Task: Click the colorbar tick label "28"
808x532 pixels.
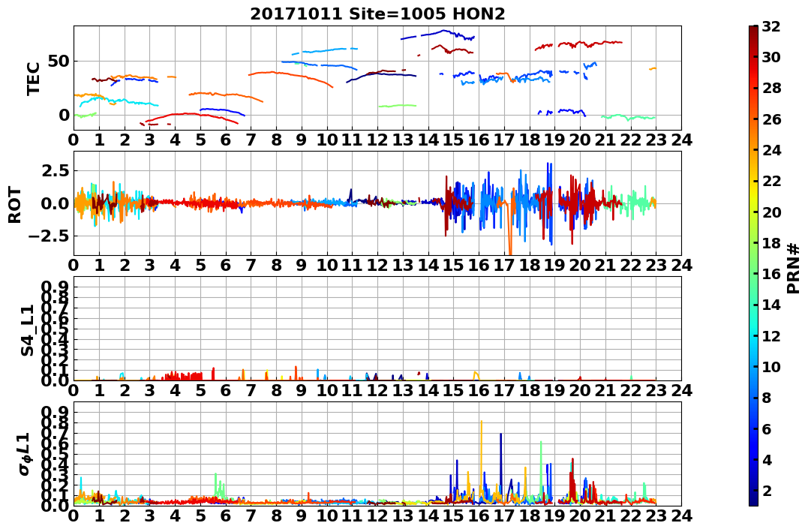Action: pos(771,88)
